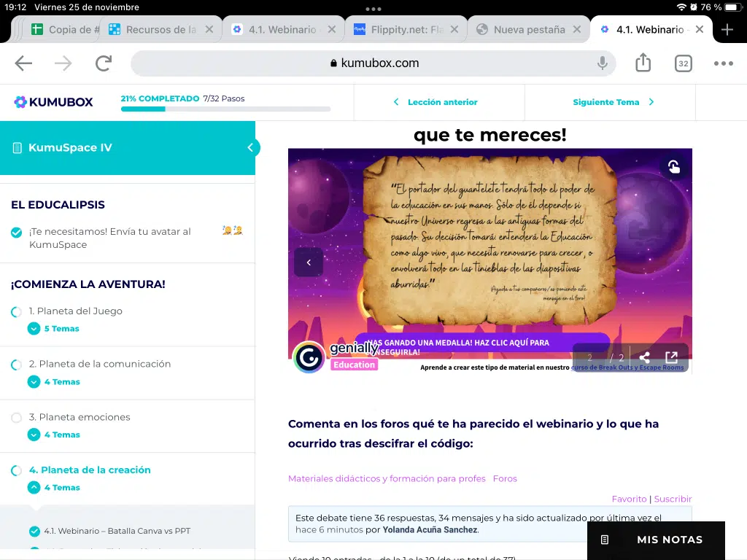747x560 pixels.
Task: Click the avatar emoji icons in sidebar
Action: point(233,230)
